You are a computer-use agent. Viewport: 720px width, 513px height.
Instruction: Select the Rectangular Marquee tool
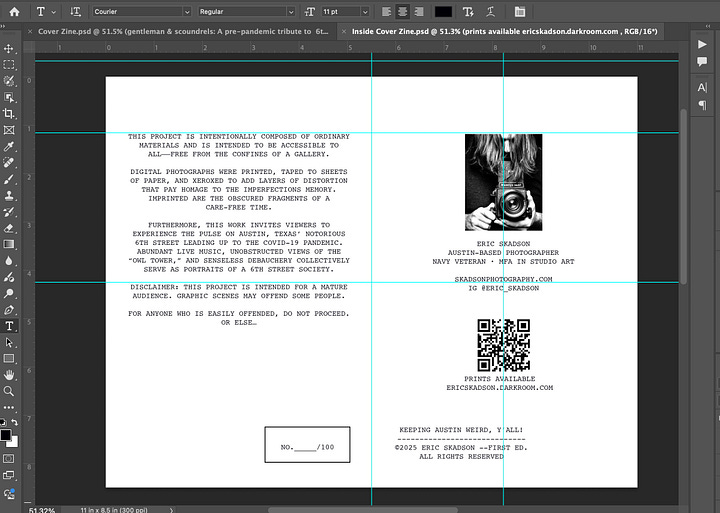click(x=9, y=64)
